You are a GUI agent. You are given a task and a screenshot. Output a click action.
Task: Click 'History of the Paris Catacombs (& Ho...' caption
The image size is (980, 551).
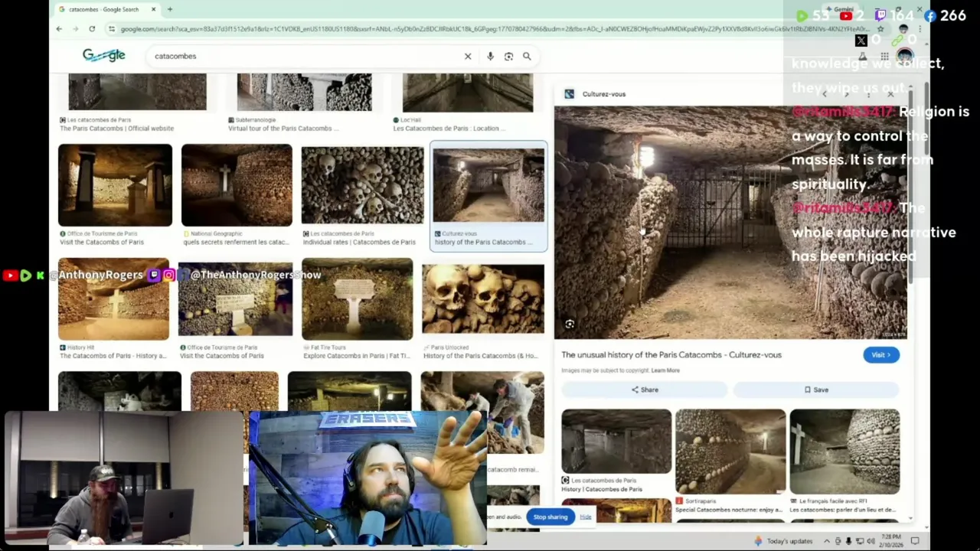click(x=480, y=356)
